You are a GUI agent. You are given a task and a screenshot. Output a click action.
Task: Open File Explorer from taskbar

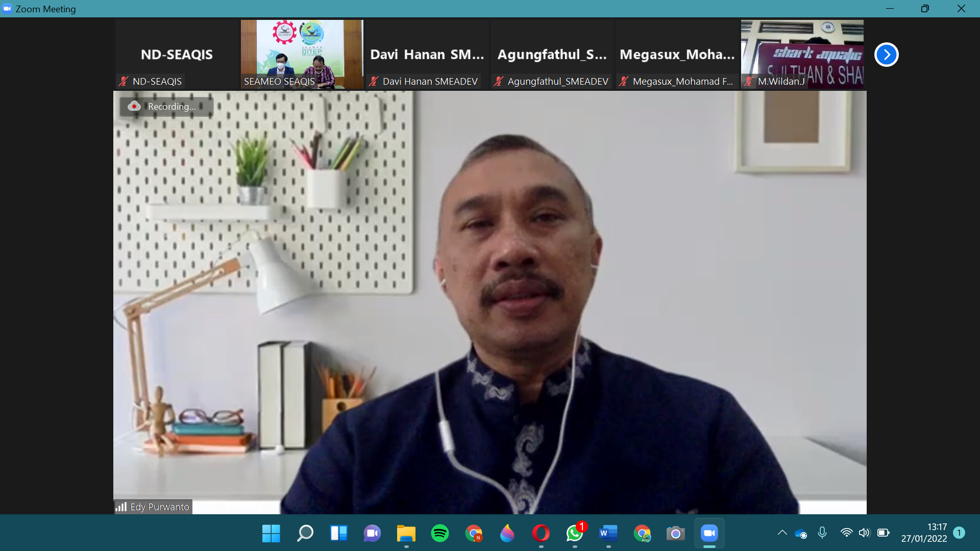pos(406,534)
